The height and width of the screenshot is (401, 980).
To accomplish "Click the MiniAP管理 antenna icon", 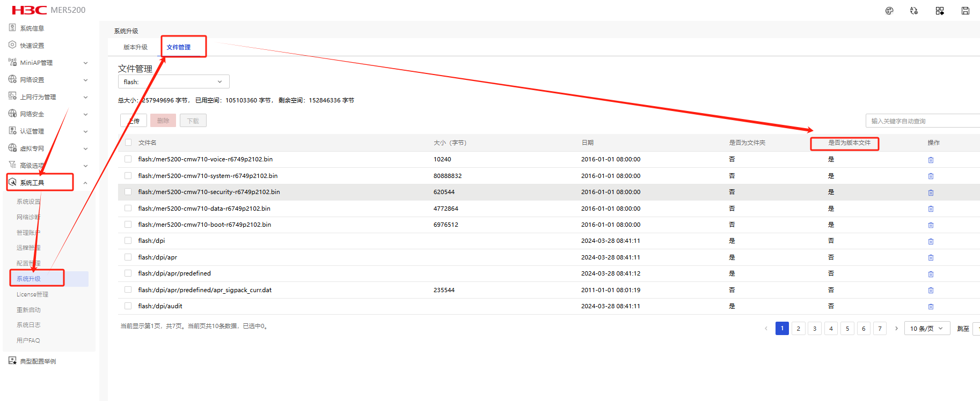I will pos(12,62).
